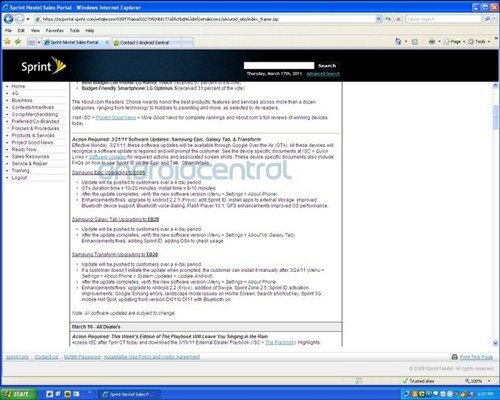Select the Sprint Nextel Sales Portal tab
500x400 pixels.
click(74, 42)
